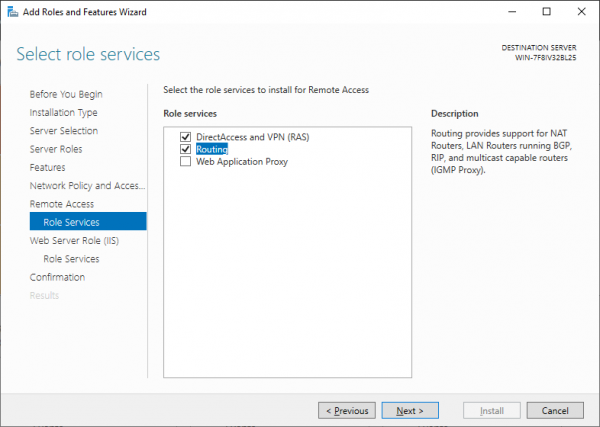Open Network Policy and Access step
The image size is (600, 427).
pos(87,186)
